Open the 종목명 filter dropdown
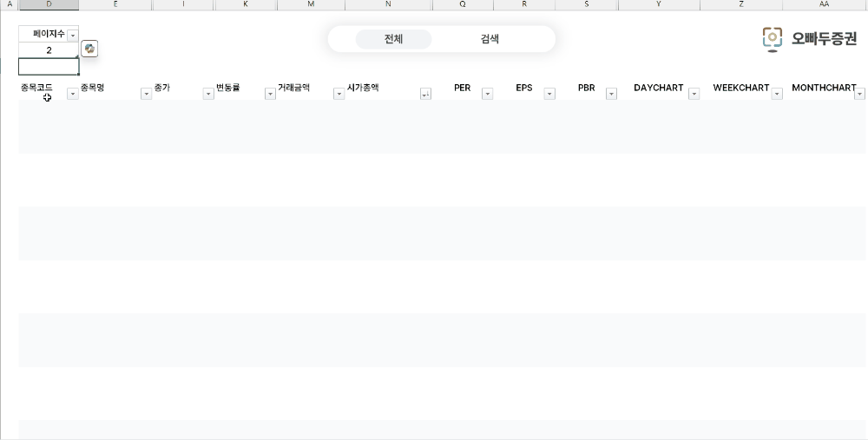The height and width of the screenshot is (440, 868). tap(146, 94)
